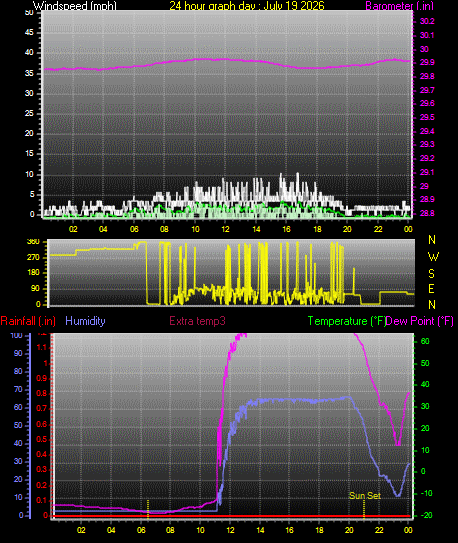
Task: Select the "Humidity" legend label
Action: (x=85, y=321)
